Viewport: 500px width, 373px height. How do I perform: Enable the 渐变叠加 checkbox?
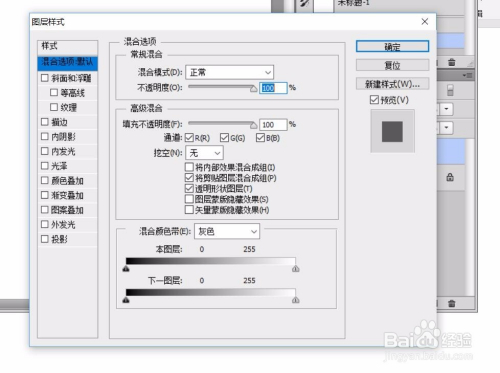tap(45, 195)
